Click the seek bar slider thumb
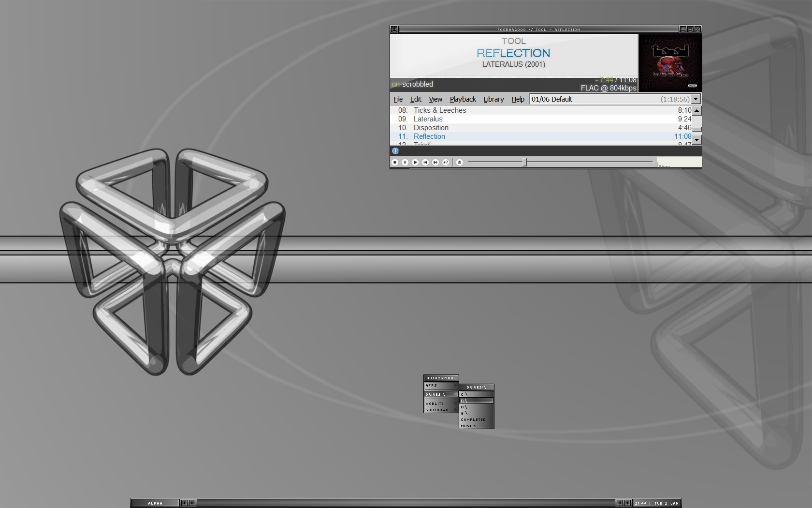 (x=524, y=163)
